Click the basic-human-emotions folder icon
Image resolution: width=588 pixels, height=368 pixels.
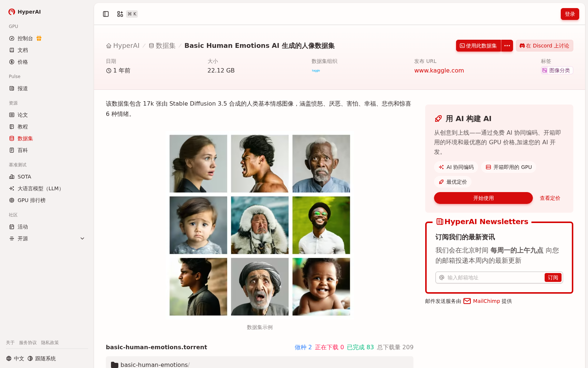pyautogui.click(x=115, y=365)
